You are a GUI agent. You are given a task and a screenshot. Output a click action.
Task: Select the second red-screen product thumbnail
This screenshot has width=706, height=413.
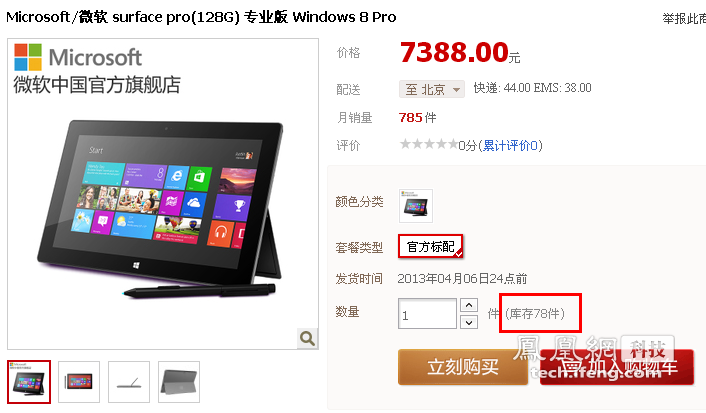pyautogui.click(x=79, y=382)
